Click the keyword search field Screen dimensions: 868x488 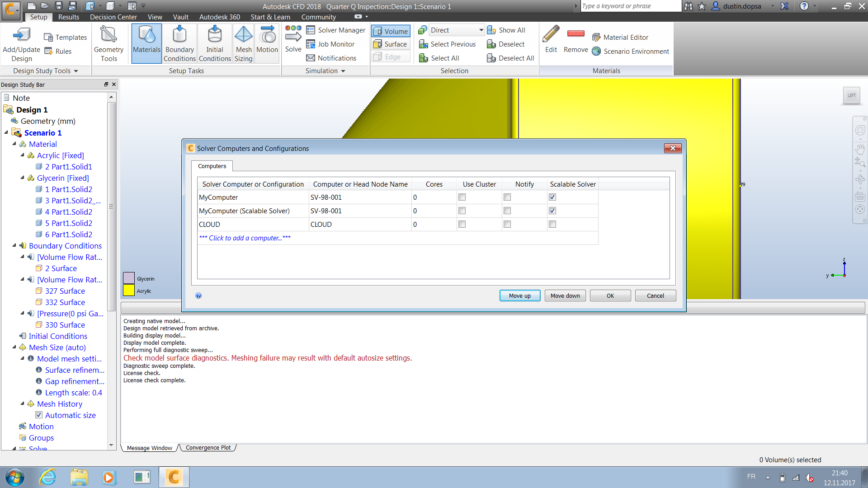tap(630, 6)
